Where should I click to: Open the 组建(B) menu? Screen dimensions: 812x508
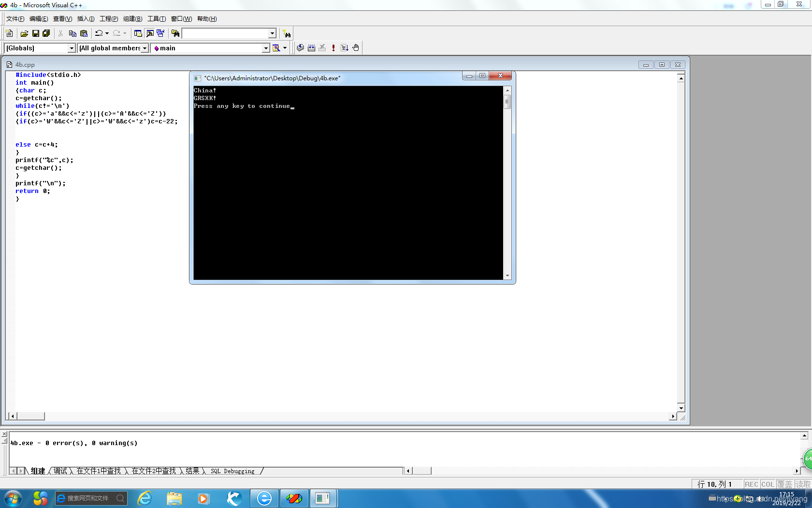(x=132, y=19)
